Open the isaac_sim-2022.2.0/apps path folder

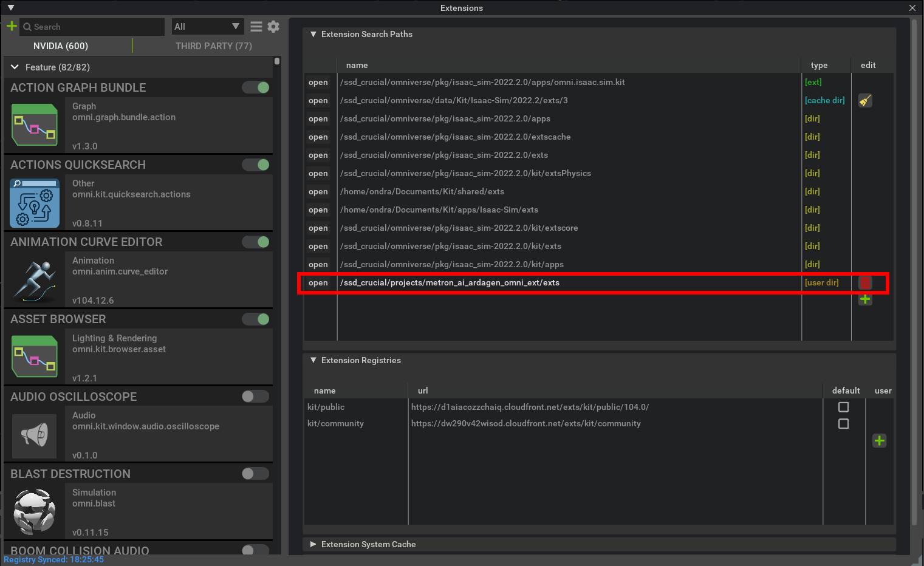coord(318,118)
